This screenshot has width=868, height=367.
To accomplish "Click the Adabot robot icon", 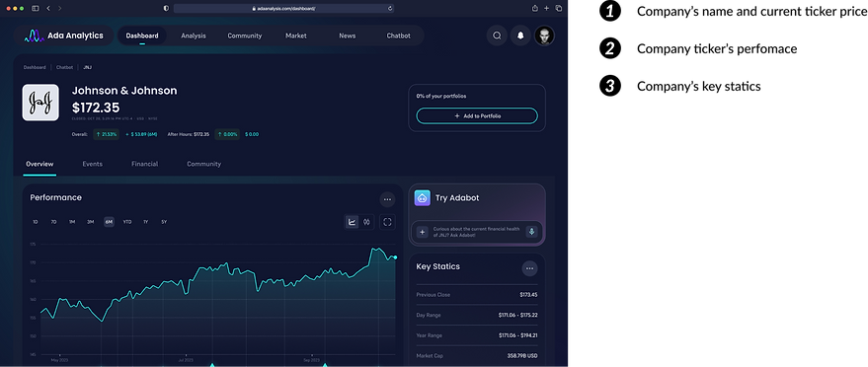I will [x=422, y=198].
